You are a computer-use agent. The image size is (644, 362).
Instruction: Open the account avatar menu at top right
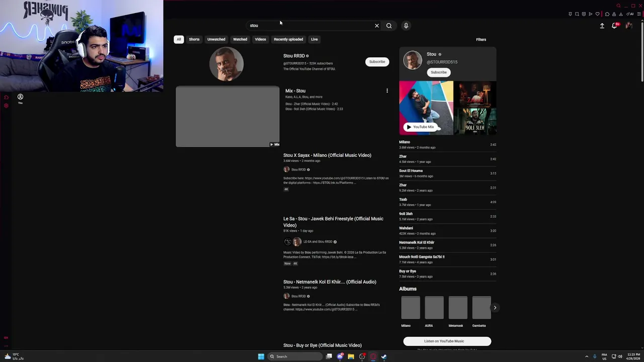[629, 26]
